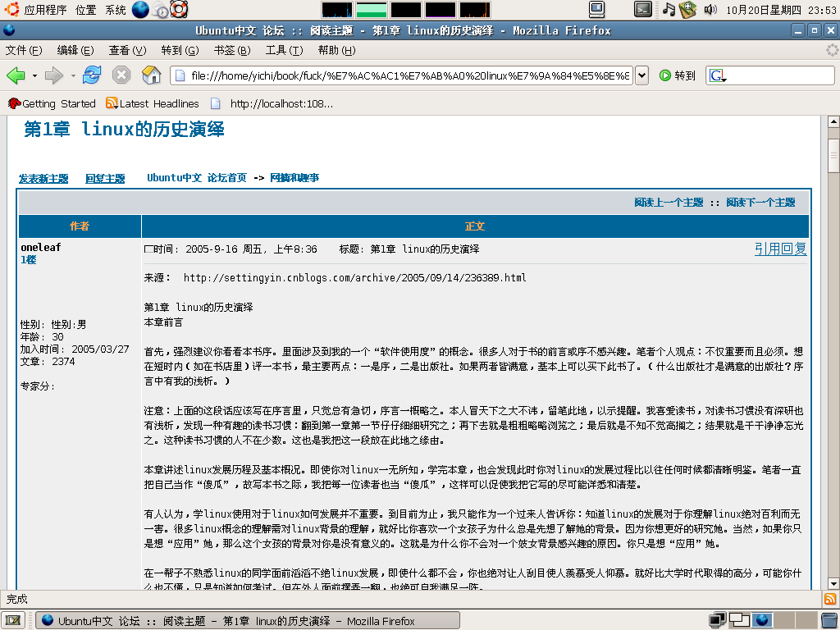The image size is (840, 630).
Task: Click the date and time clock
Action: tap(781, 10)
